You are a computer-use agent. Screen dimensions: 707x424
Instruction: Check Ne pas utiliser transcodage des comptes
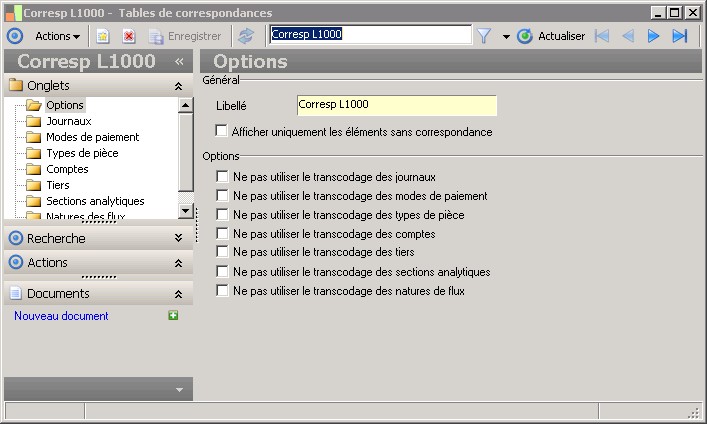click(222, 233)
